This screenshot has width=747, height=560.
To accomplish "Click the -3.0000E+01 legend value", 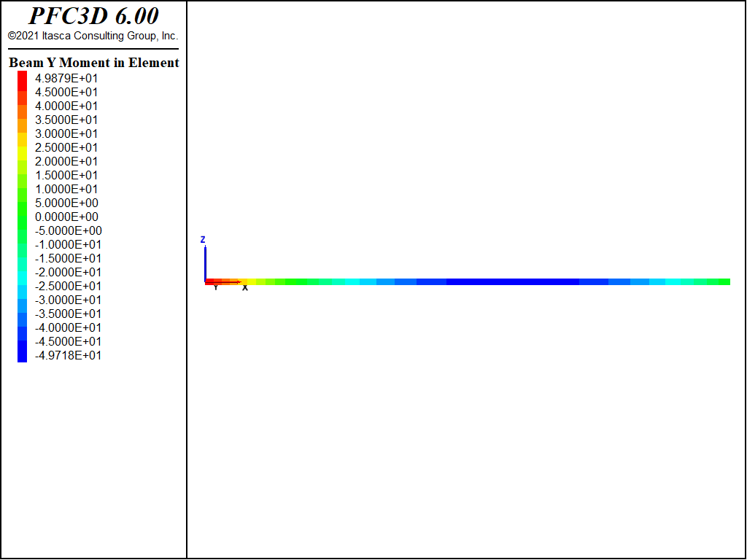I will pos(68,300).
